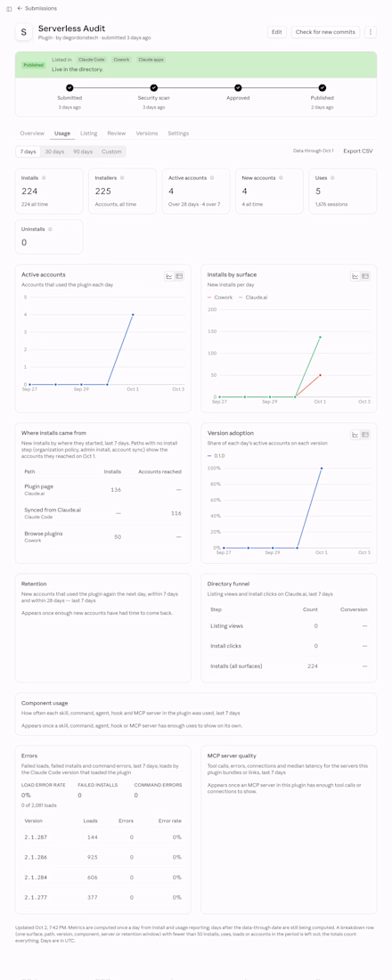Switch Installs by surface to table view
Viewport: 392px width, 980px height.
click(x=364, y=276)
